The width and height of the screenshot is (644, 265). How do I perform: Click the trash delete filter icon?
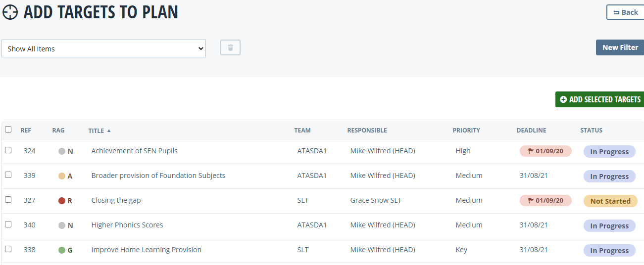[x=230, y=47]
